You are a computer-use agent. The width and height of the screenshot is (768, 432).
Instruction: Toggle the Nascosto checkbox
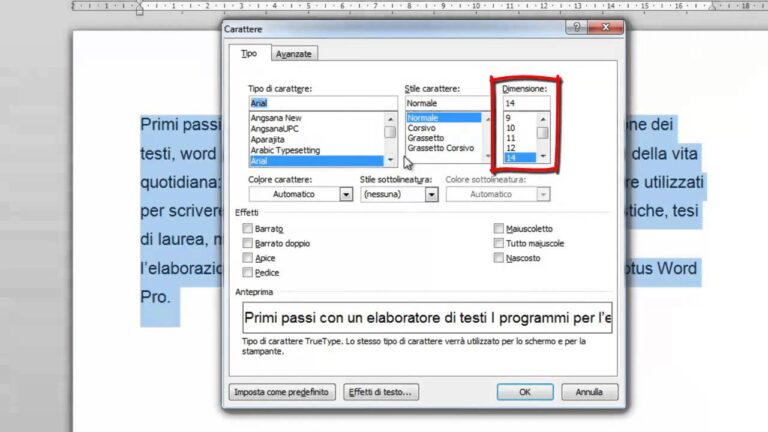point(499,258)
